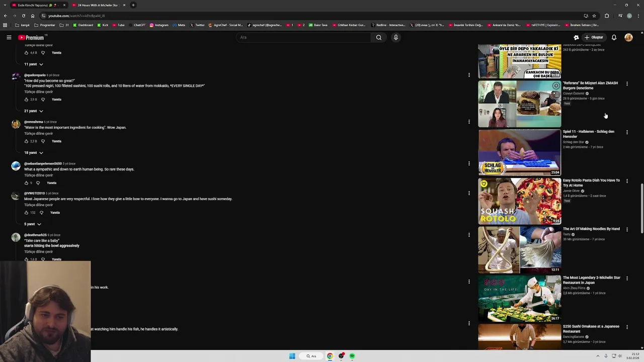
Task: Open more options for Noodles By Hand video
Action: point(627,229)
